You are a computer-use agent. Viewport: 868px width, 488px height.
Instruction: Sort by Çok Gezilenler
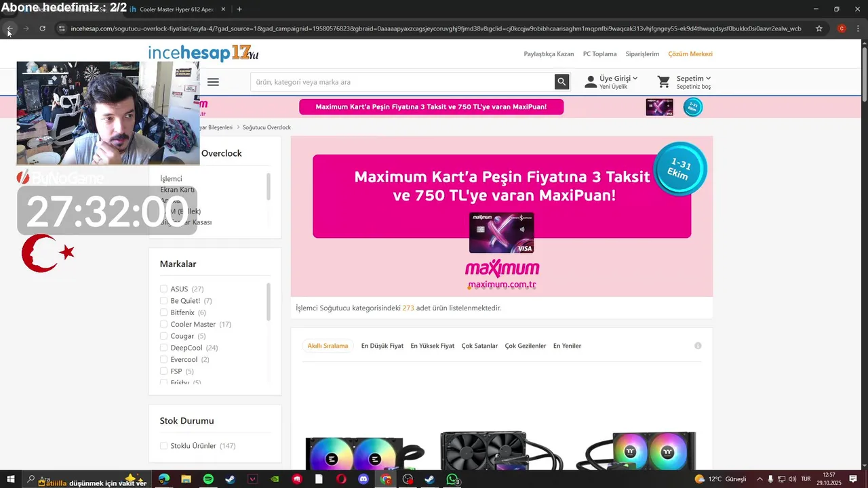click(526, 346)
